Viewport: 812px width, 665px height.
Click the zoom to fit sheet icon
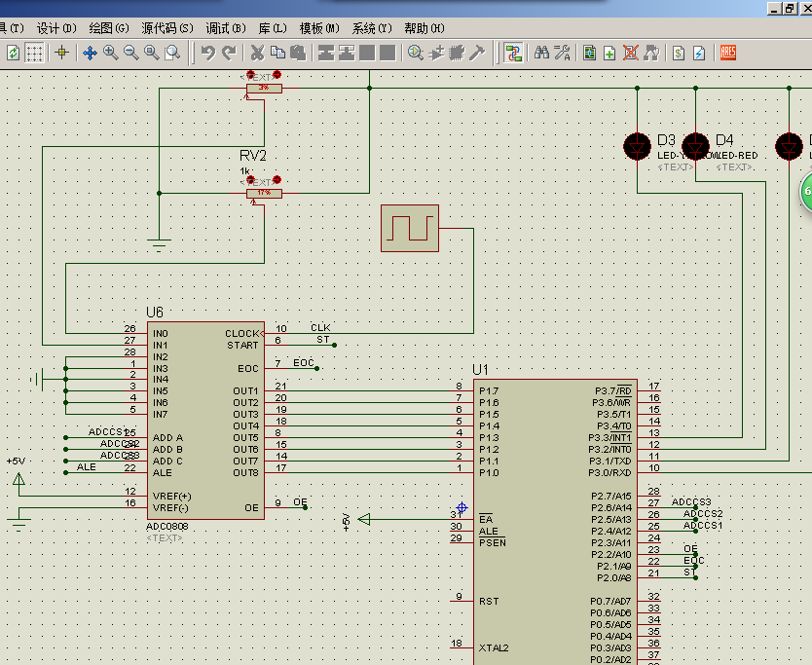click(x=152, y=53)
